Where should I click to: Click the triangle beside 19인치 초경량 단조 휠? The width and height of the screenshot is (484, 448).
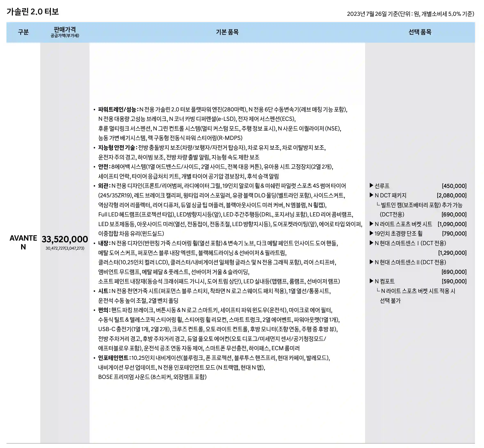(x=371, y=233)
